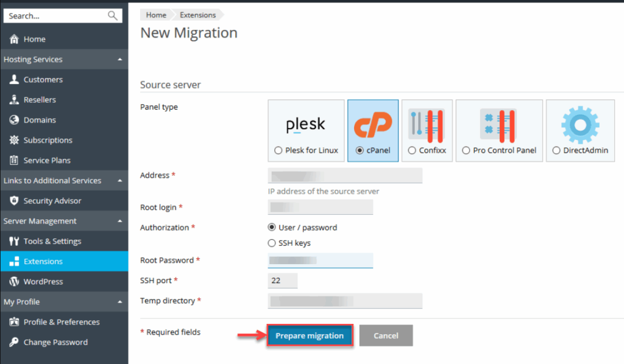Select Resellers in the sidebar
This screenshot has width=624, height=364.
(x=40, y=99)
